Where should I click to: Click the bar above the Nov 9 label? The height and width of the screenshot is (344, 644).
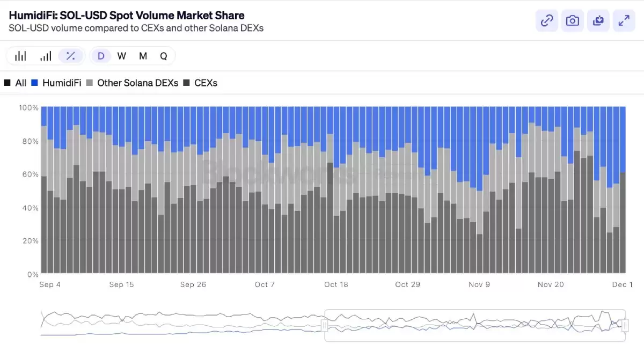pos(479,215)
